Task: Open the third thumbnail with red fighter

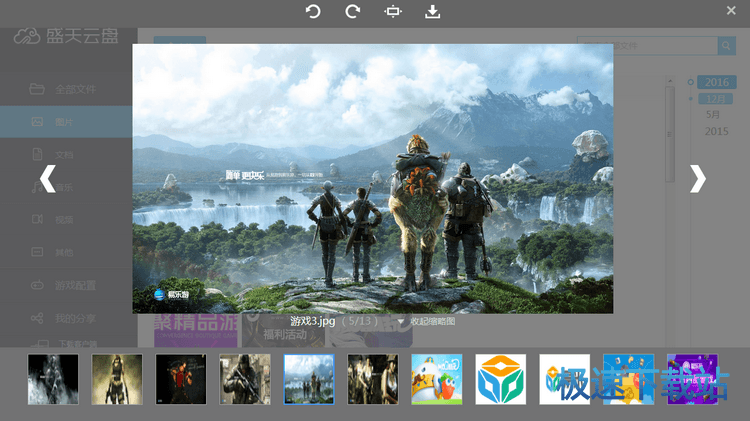Action: coord(181,379)
